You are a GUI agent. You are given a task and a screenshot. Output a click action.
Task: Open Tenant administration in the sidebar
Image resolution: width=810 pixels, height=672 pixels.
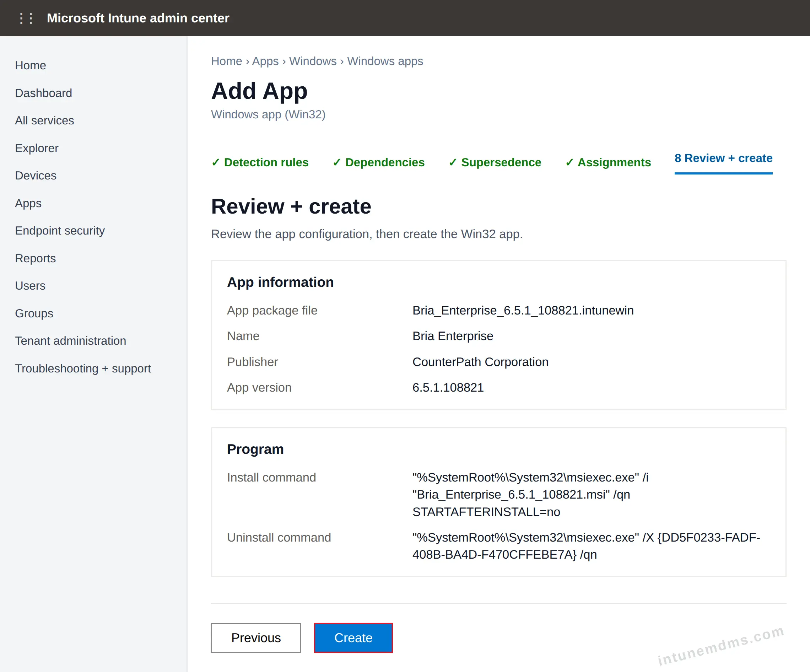point(71,341)
